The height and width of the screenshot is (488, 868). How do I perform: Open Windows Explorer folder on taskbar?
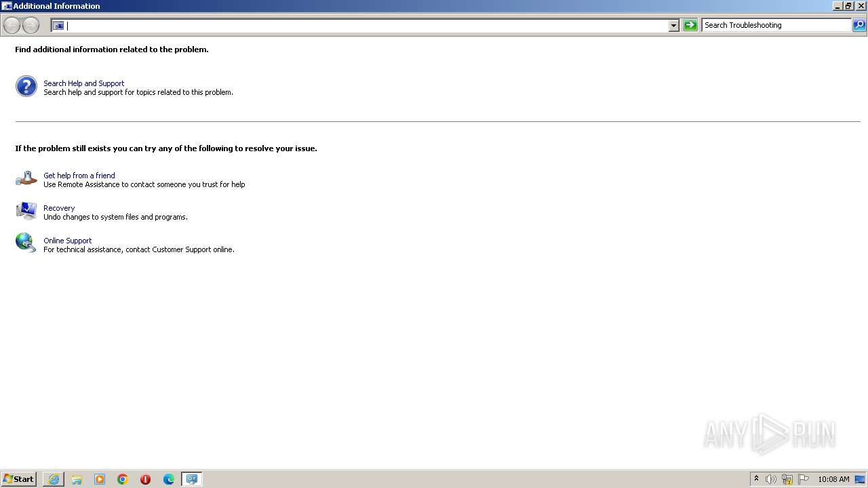[77, 479]
